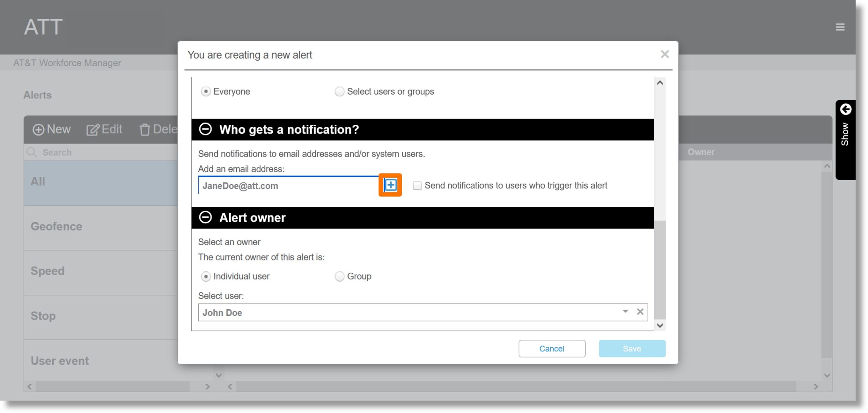
Task: Open the hamburger menu in header
Action: coord(840,27)
